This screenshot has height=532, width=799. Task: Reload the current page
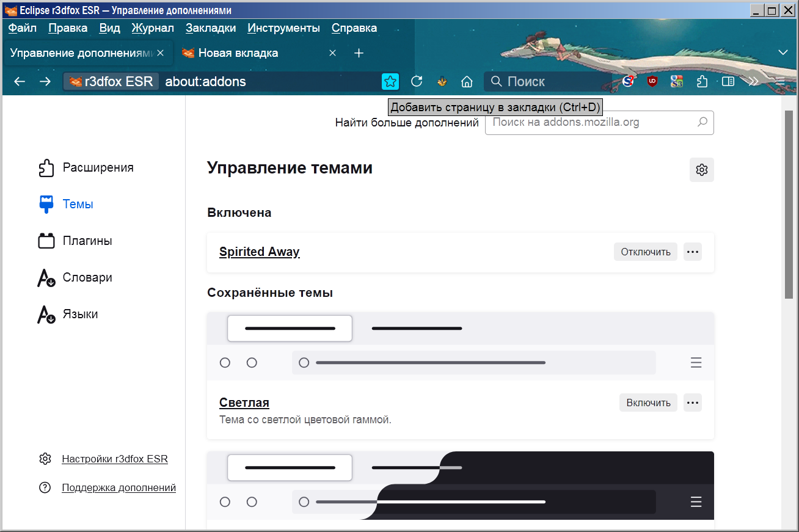point(417,81)
